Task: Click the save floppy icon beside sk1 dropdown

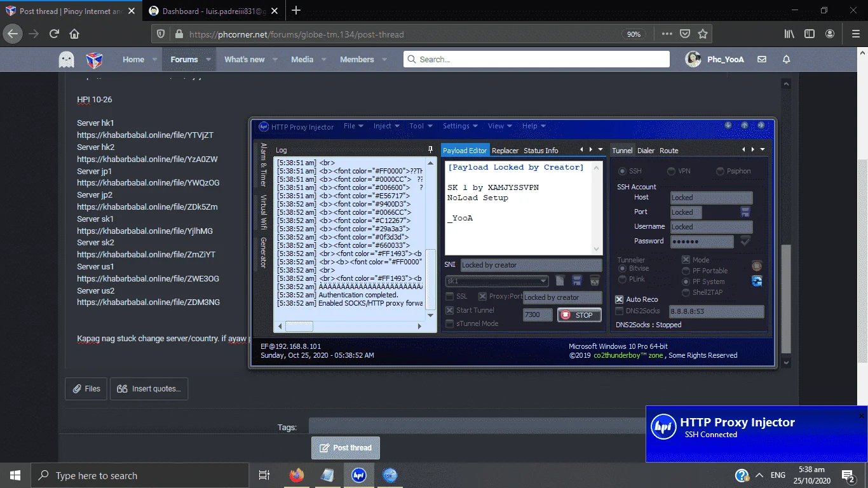Action: tap(577, 281)
